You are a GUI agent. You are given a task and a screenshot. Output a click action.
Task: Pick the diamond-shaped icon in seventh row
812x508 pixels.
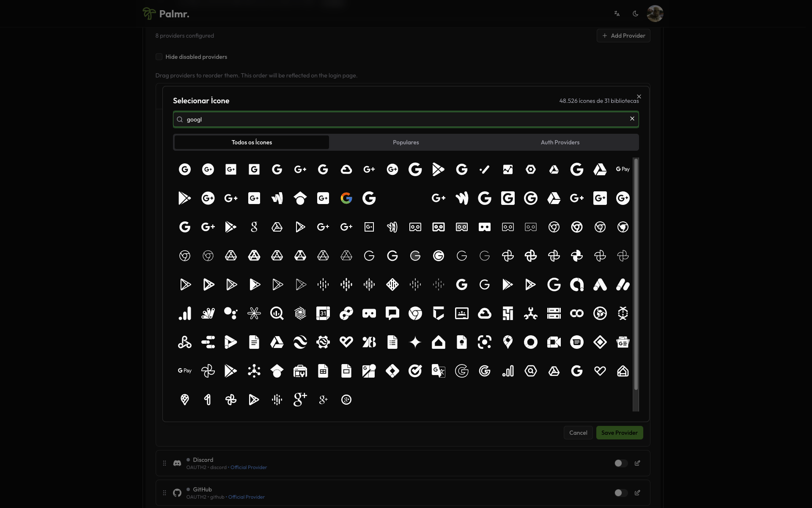click(x=600, y=342)
